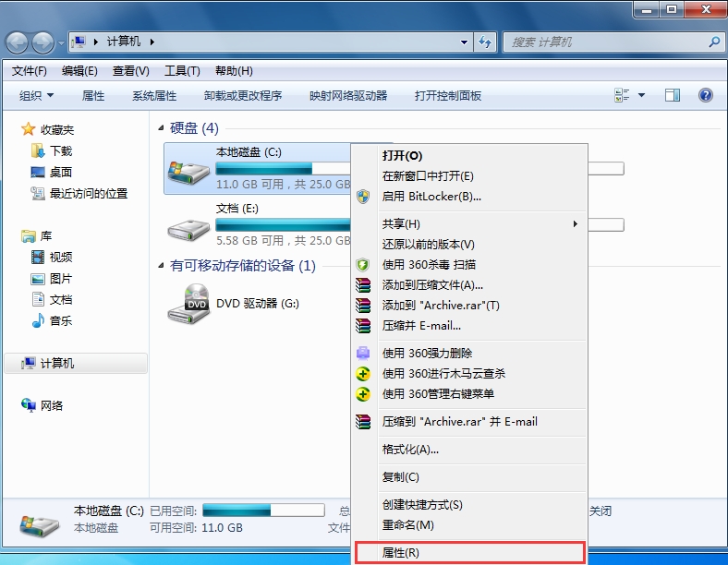Image resolution: width=728 pixels, height=565 pixels.
Task: Select 格式化(A)... from context menu
Action: coord(411,450)
